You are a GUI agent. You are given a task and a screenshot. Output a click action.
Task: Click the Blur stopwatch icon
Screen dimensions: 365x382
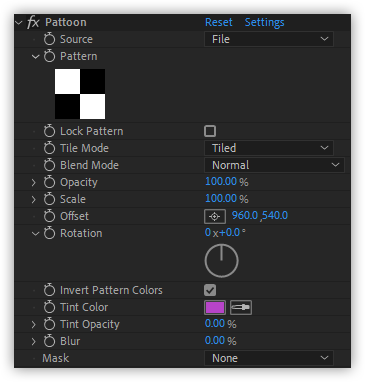point(49,341)
